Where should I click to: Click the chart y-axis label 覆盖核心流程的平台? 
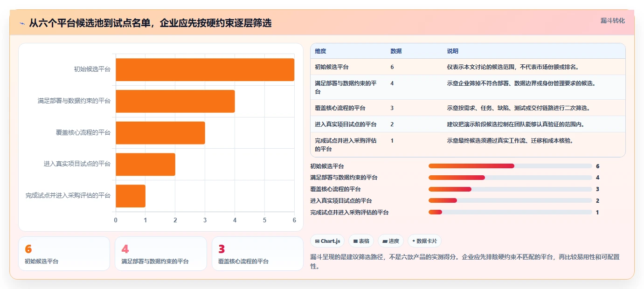click(83, 132)
